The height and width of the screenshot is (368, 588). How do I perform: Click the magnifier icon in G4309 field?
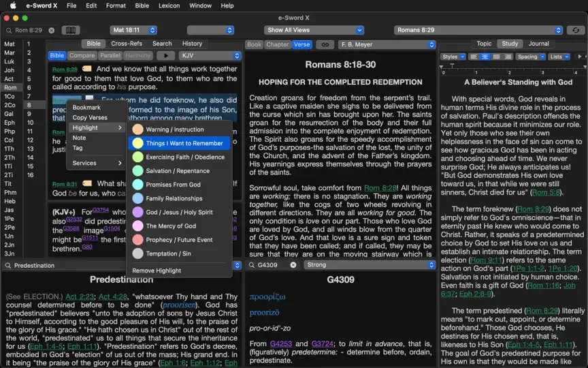252,265
